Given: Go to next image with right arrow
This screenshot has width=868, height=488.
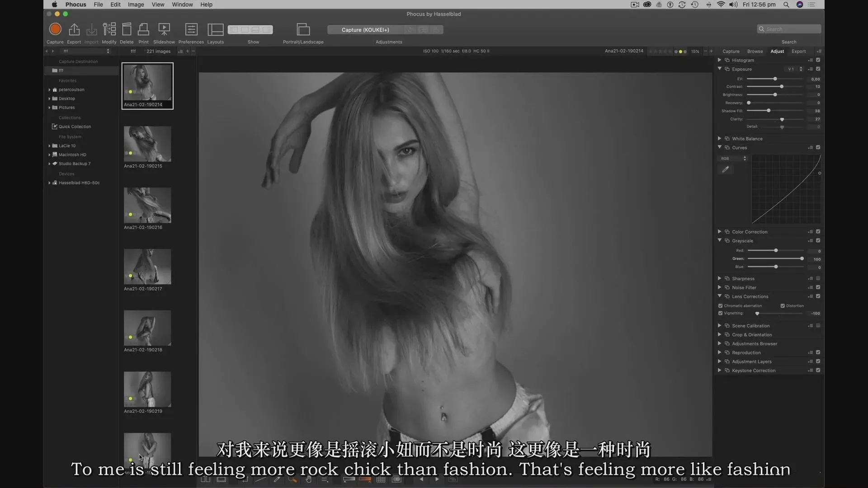Looking at the screenshot, I should [437, 479].
